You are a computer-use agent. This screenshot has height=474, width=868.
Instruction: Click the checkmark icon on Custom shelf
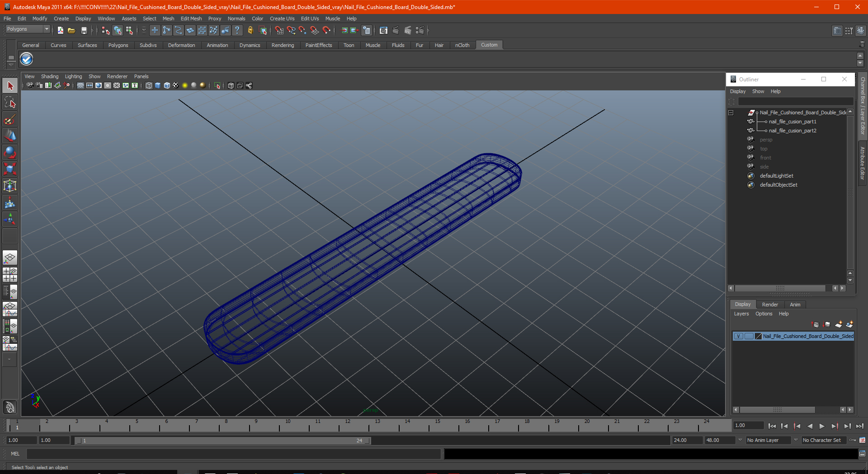click(x=27, y=59)
